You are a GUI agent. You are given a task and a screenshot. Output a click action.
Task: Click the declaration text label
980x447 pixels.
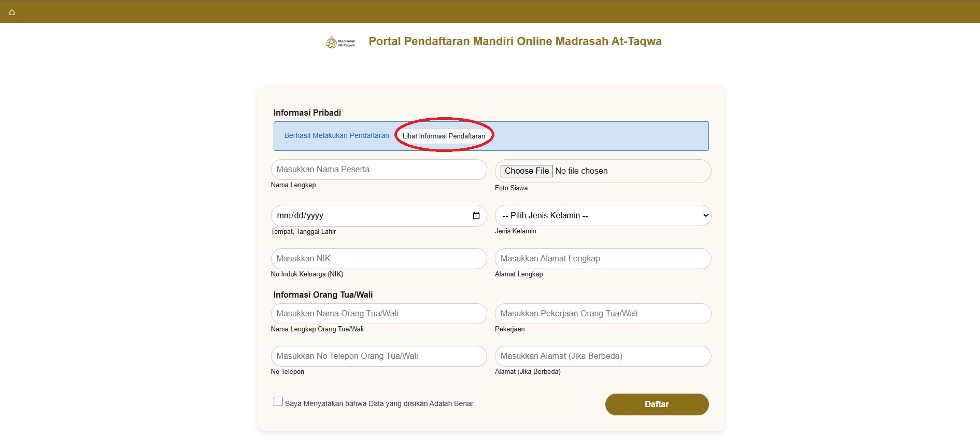pos(379,403)
